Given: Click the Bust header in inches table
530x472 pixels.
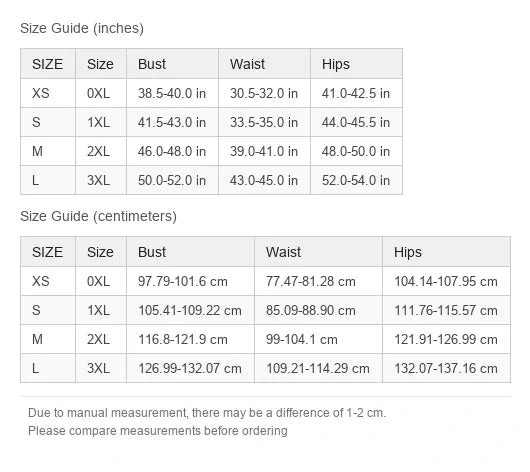Looking at the screenshot, I should click(172, 64).
